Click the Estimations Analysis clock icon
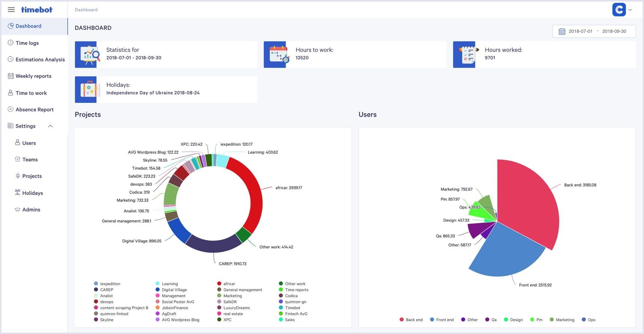This screenshot has height=334, width=644. 10,59
